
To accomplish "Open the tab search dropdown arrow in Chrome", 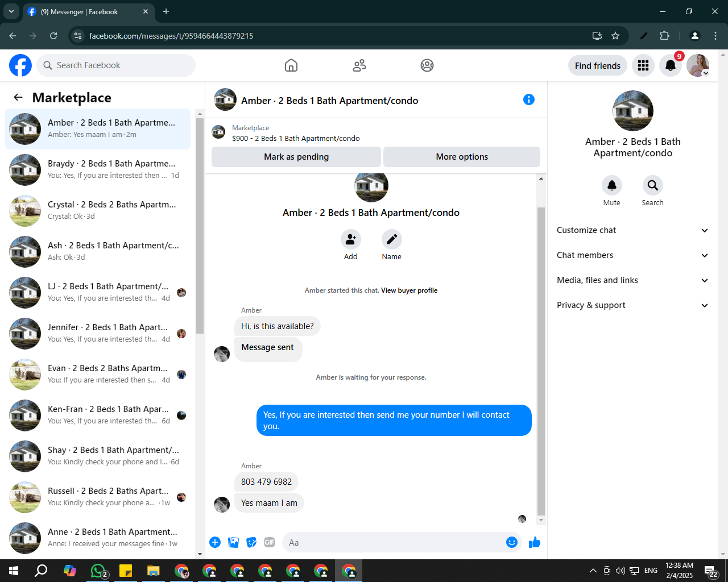I will pos(11,11).
